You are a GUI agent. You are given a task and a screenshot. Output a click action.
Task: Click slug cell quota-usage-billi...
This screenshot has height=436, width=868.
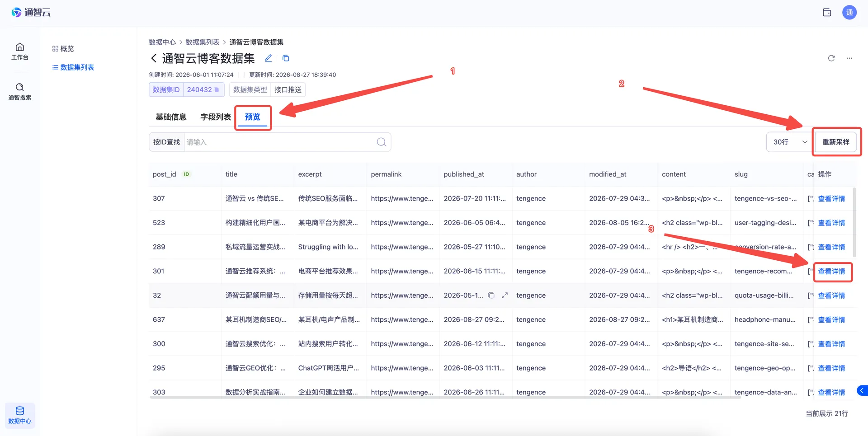tap(764, 295)
